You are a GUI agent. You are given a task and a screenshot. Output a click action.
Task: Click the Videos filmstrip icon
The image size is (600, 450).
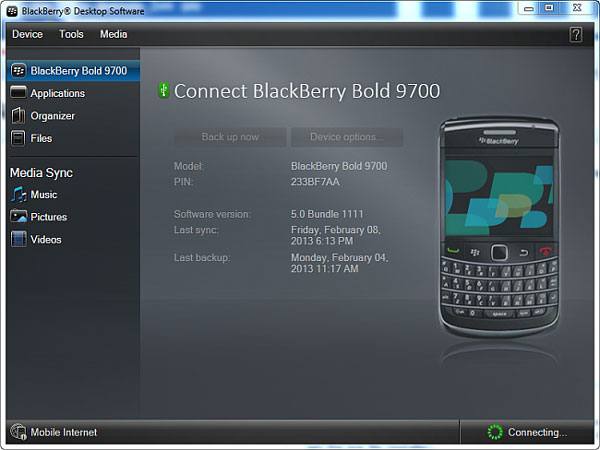(18, 239)
